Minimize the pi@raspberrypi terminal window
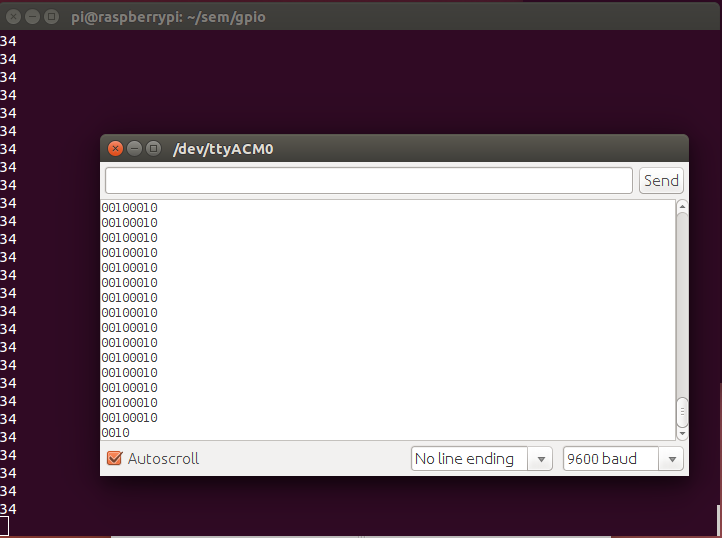The width and height of the screenshot is (722, 538). [x=32, y=17]
